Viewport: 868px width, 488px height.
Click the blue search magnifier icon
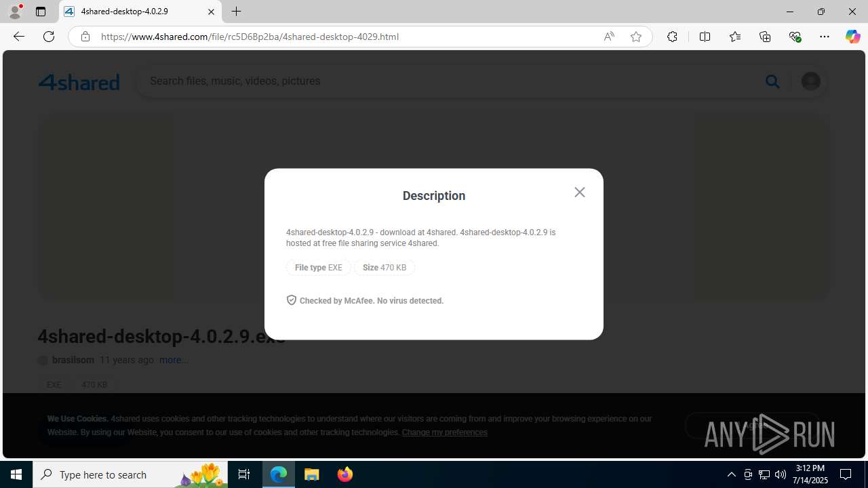point(772,81)
